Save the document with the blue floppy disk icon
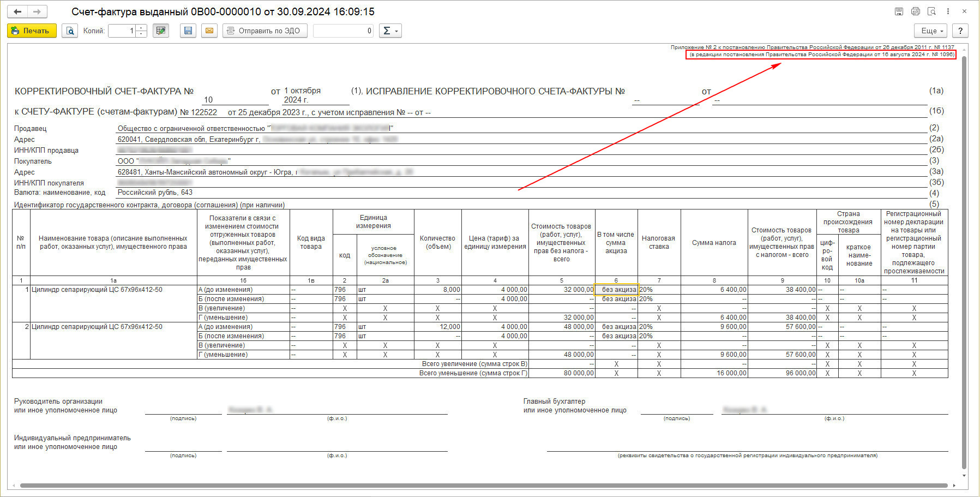 tap(188, 31)
